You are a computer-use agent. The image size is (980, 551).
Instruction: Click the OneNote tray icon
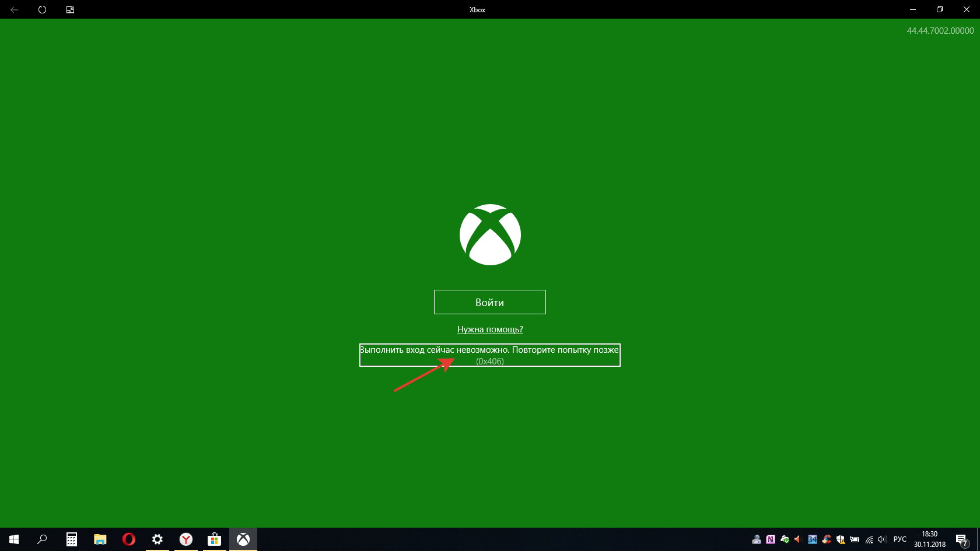771,539
